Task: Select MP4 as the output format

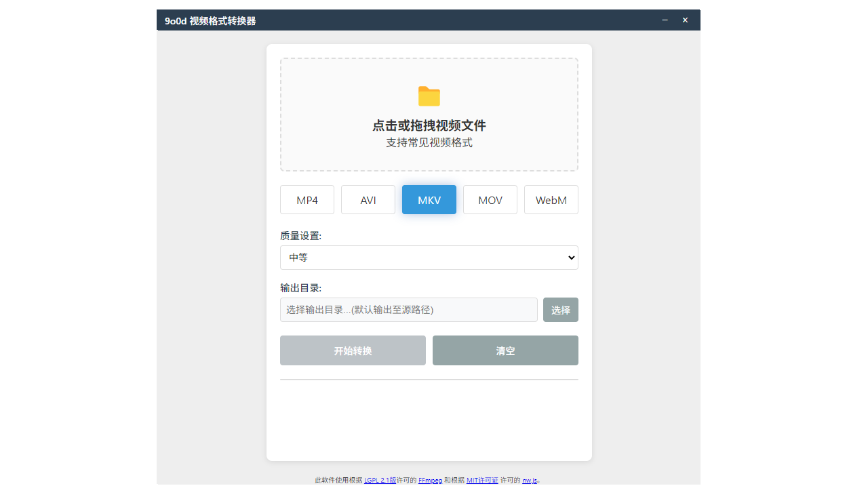Action: coord(307,199)
